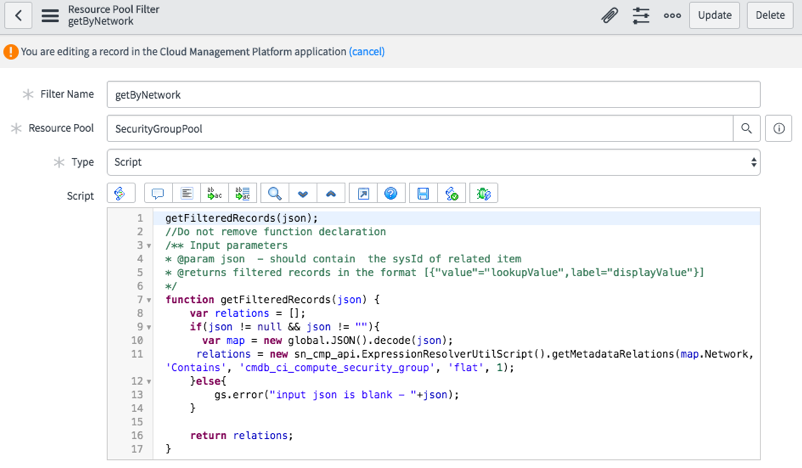
Task: Preview the Resource Pool record info icon
Action: pyautogui.click(x=778, y=128)
